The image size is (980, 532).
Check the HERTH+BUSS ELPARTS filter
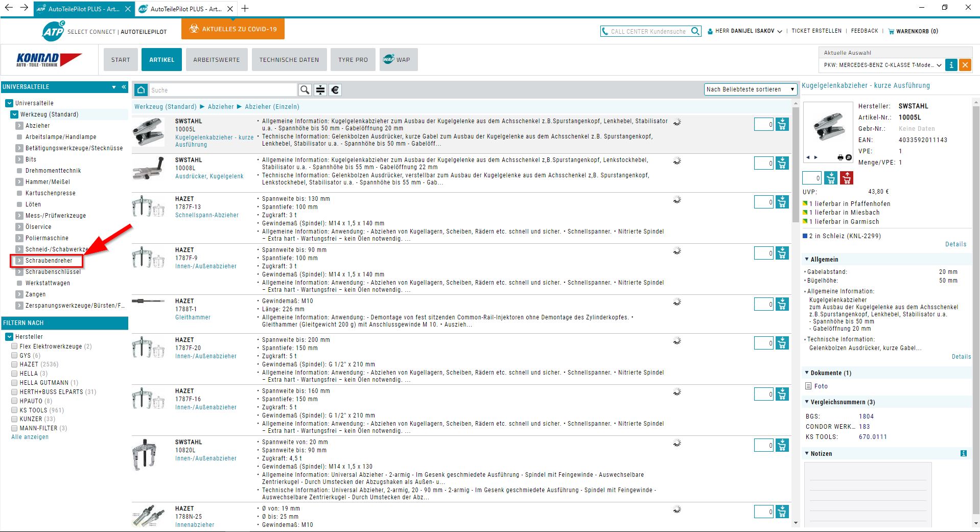(14, 391)
